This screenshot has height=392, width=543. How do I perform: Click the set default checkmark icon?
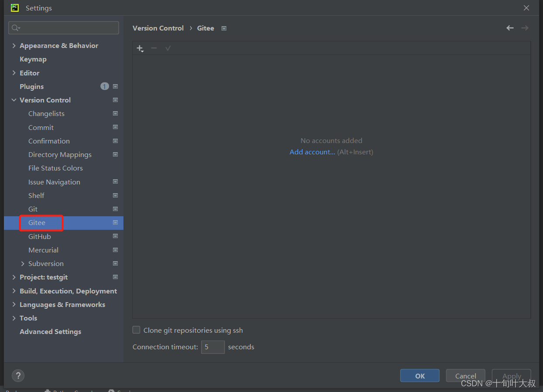[168, 48]
